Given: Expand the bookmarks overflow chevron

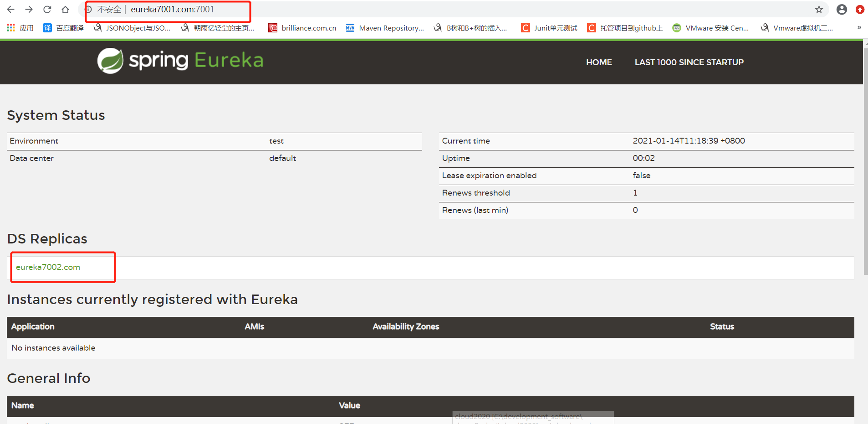Looking at the screenshot, I should pyautogui.click(x=859, y=28).
